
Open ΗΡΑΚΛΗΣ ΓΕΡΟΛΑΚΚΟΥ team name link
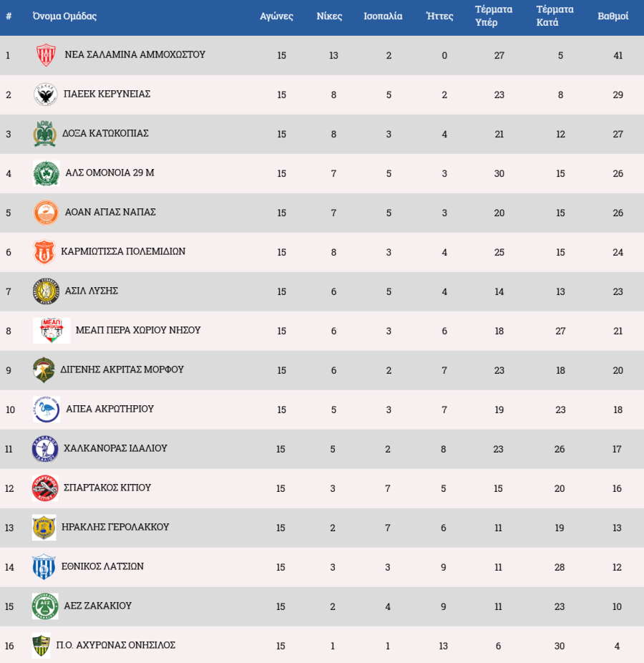coord(115,527)
